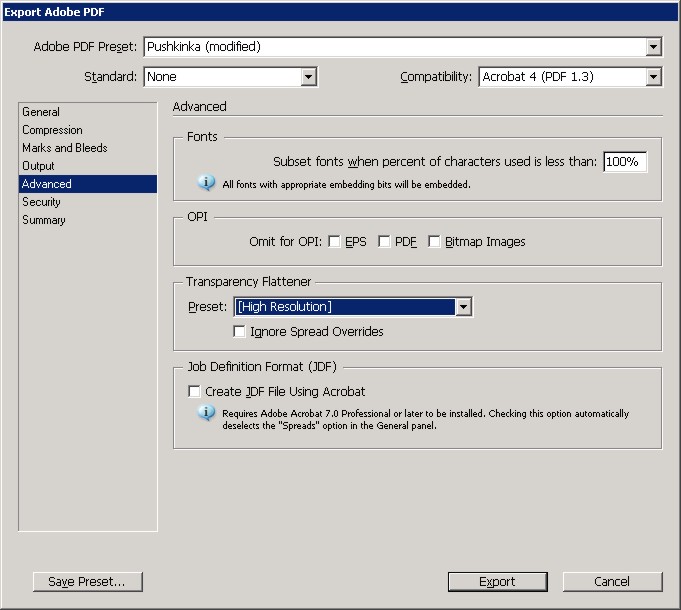View the Summary panel
The width and height of the screenshot is (681, 610).
[88, 220]
